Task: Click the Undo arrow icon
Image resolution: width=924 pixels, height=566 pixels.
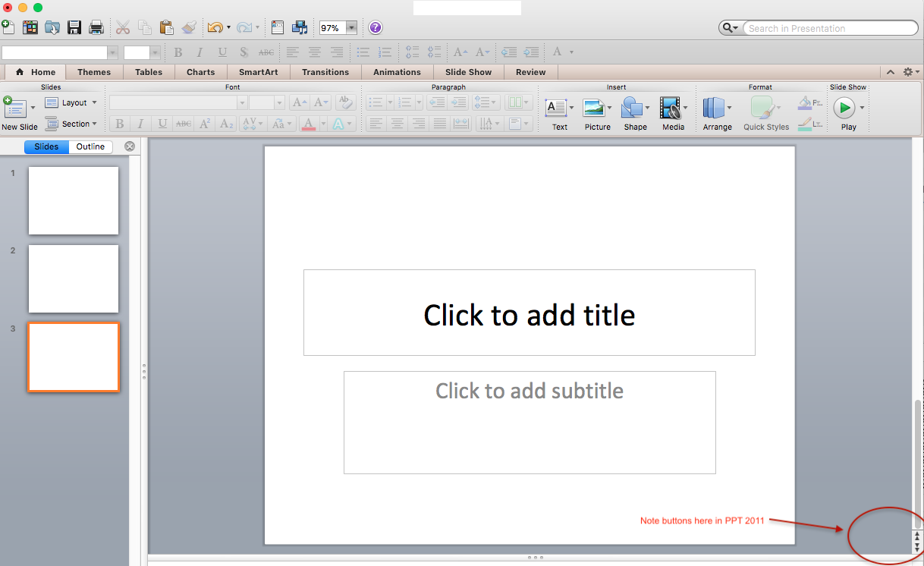Action: (x=215, y=27)
